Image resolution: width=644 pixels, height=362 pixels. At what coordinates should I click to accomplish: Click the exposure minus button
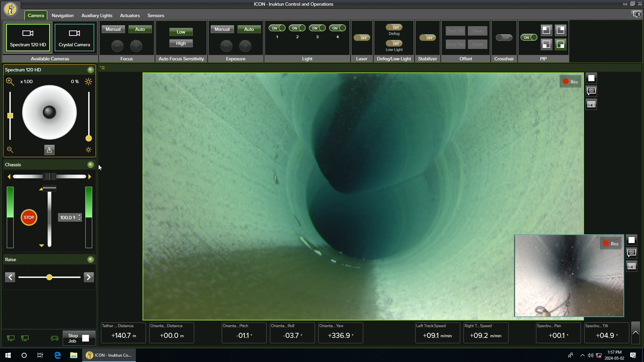point(226,46)
